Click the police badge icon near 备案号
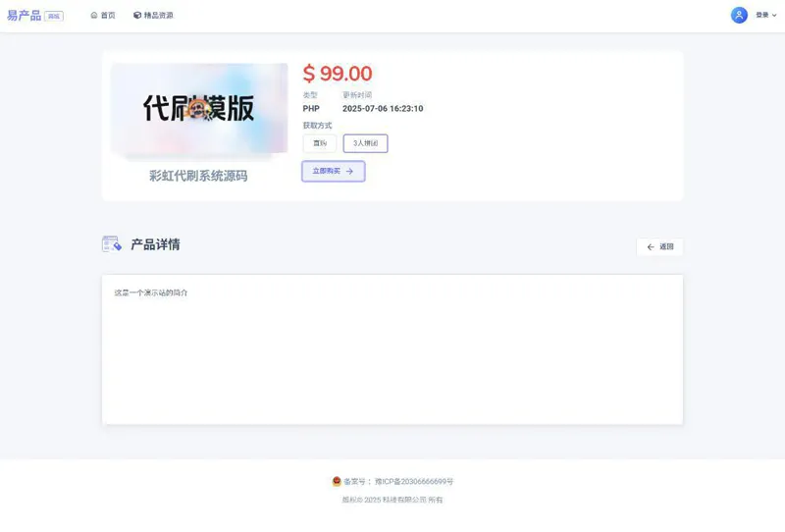Screen dimensions: 785x532 [x=337, y=482]
